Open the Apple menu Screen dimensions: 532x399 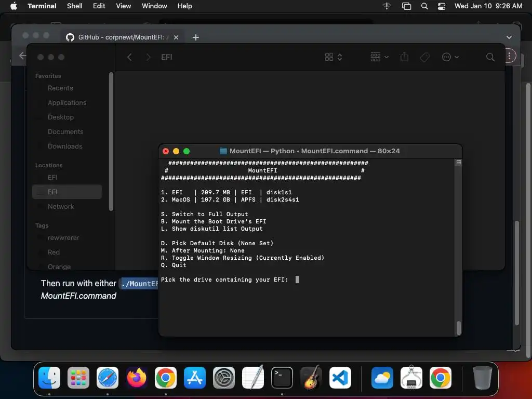(14, 6)
